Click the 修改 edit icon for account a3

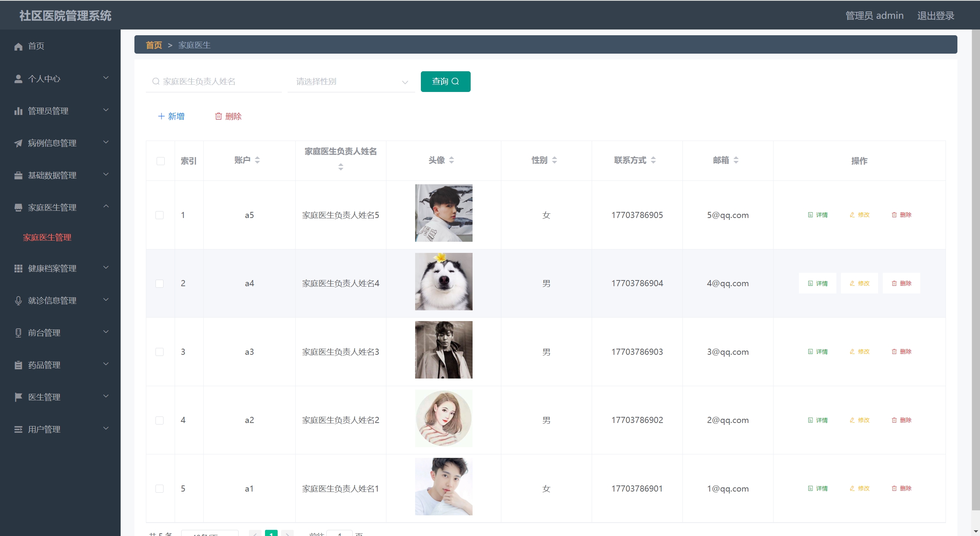[852, 352]
